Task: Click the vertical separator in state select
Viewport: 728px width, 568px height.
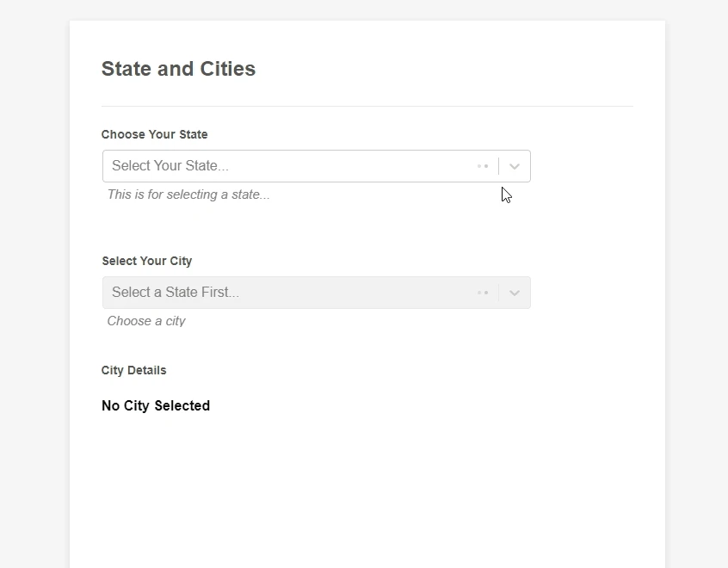Action: point(498,166)
